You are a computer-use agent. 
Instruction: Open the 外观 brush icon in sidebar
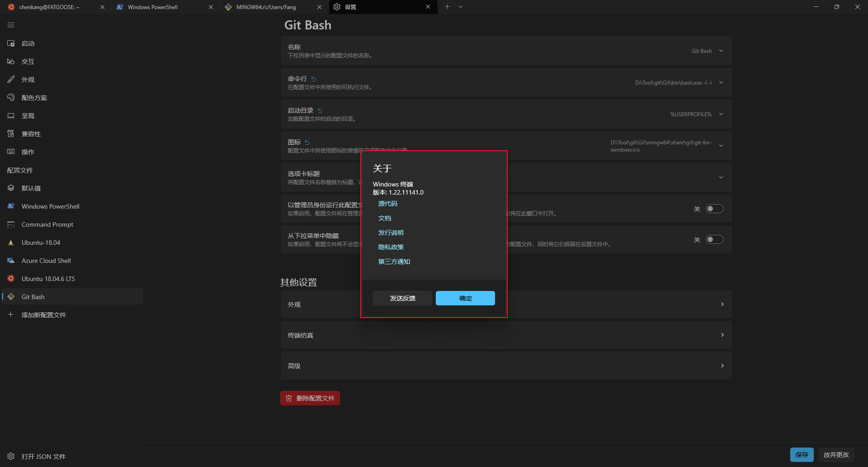point(11,80)
